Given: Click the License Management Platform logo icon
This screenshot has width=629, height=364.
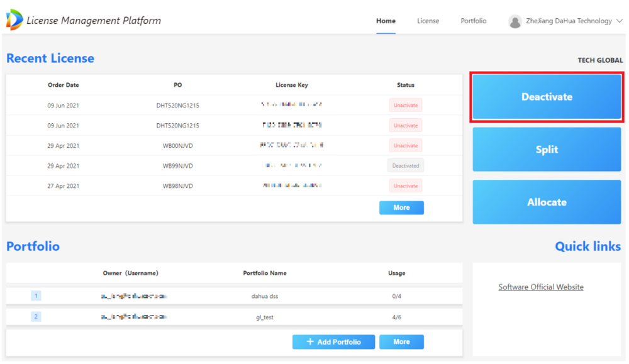Looking at the screenshot, I should (14, 19).
